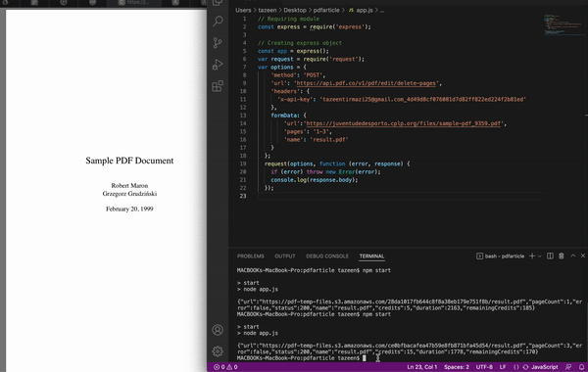
Task: Open the notifications bell in status bar
Action: tap(581, 367)
